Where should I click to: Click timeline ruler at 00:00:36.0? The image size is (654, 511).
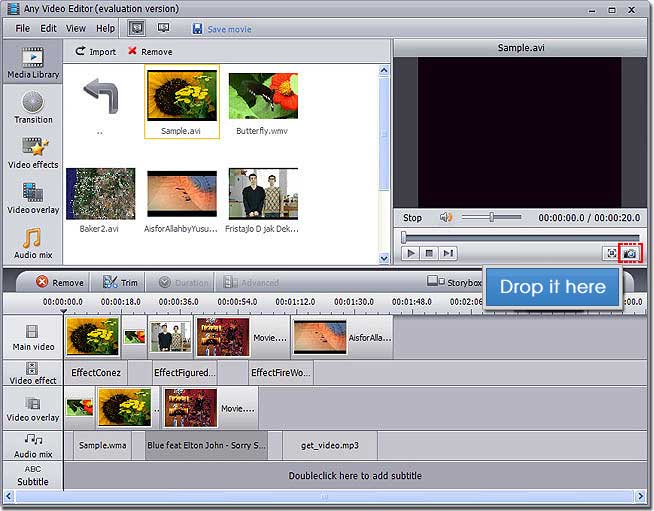coord(179,302)
